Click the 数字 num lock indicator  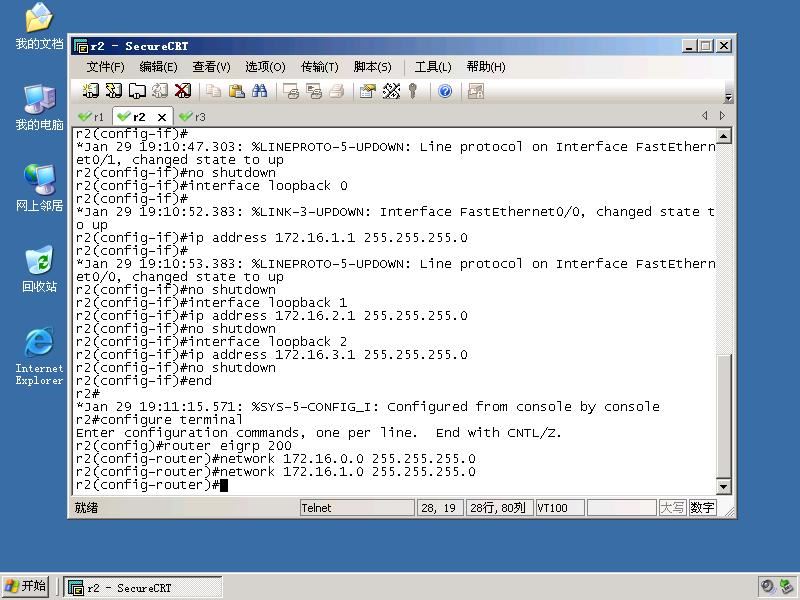(702, 508)
